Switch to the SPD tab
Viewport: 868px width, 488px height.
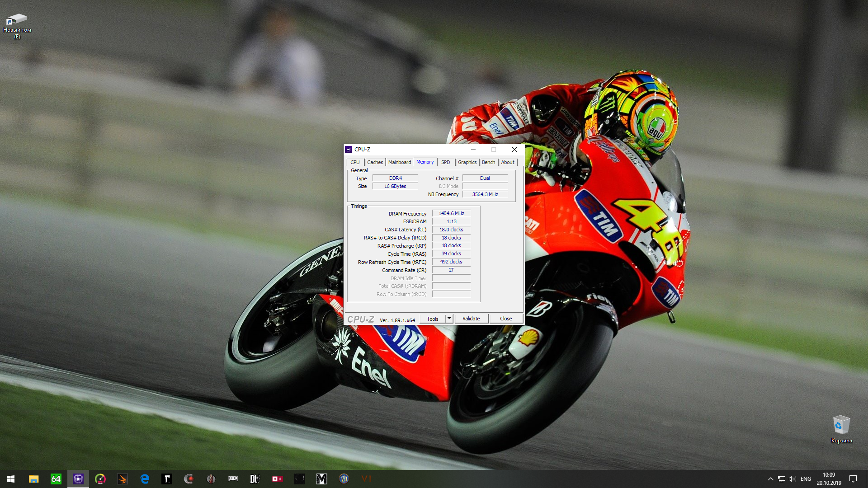point(445,162)
